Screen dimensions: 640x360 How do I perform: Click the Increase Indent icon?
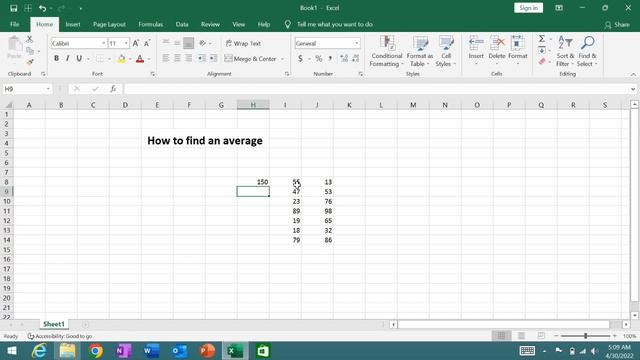tap(213, 59)
